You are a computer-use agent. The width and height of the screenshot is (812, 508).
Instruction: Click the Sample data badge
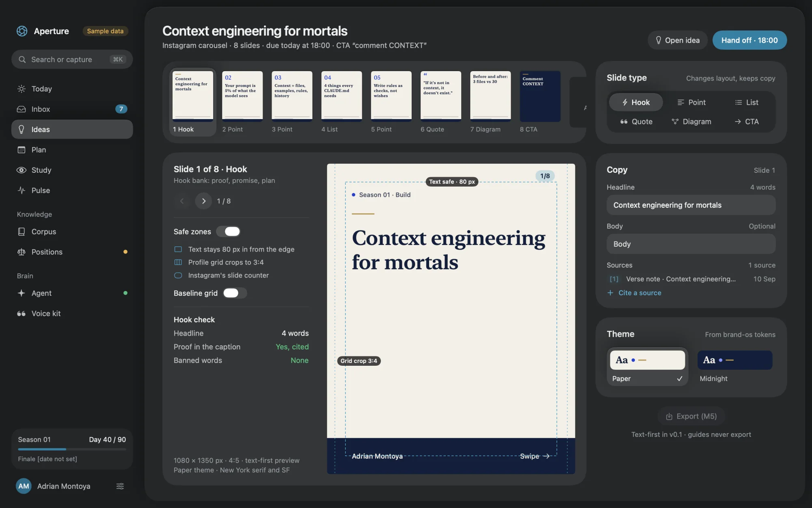(x=105, y=31)
